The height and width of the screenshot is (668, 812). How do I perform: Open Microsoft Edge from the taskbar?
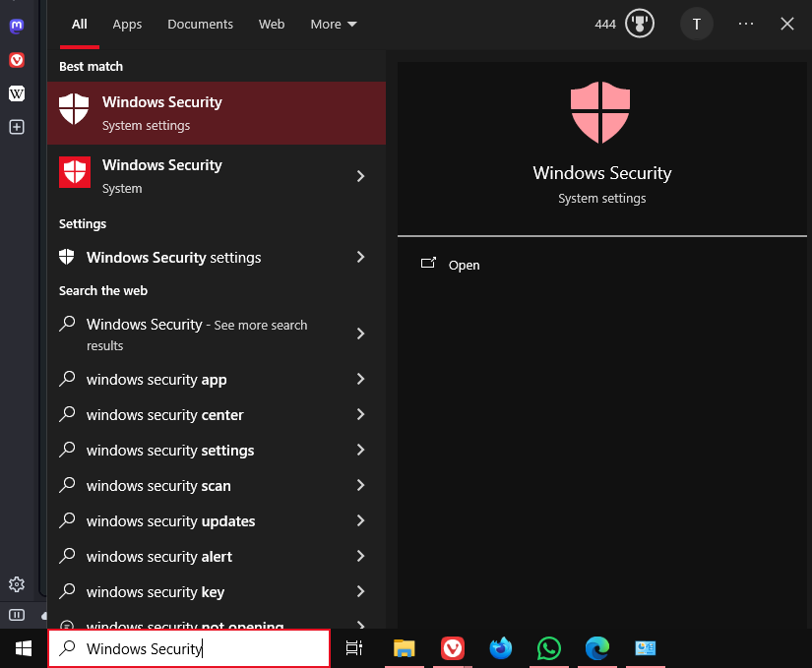pyautogui.click(x=596, y=648)
